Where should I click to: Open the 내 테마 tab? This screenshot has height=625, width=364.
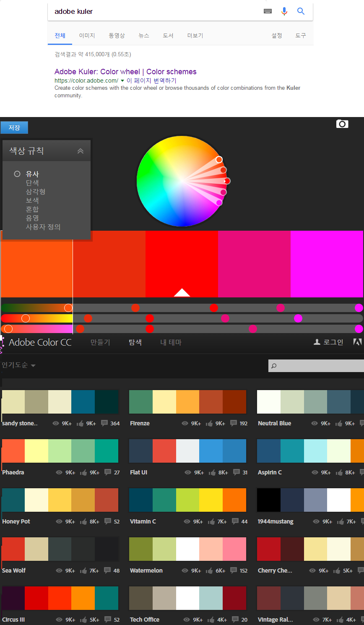171,342
